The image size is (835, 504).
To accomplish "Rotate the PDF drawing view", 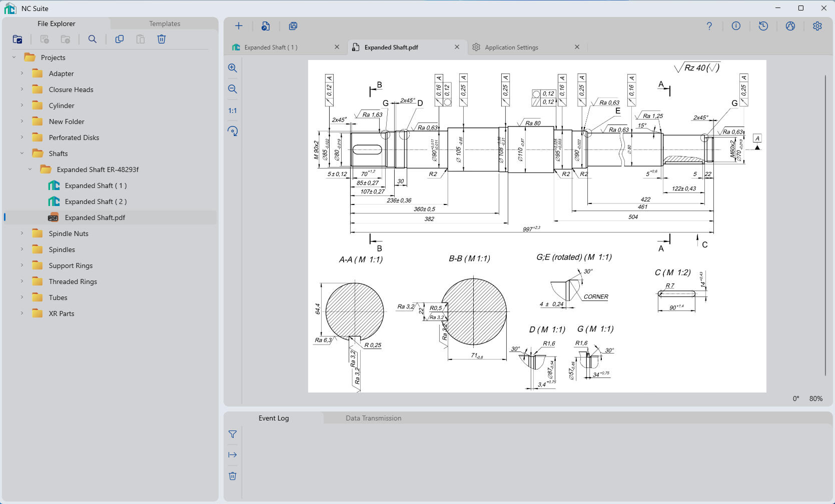I will point(233,131).
